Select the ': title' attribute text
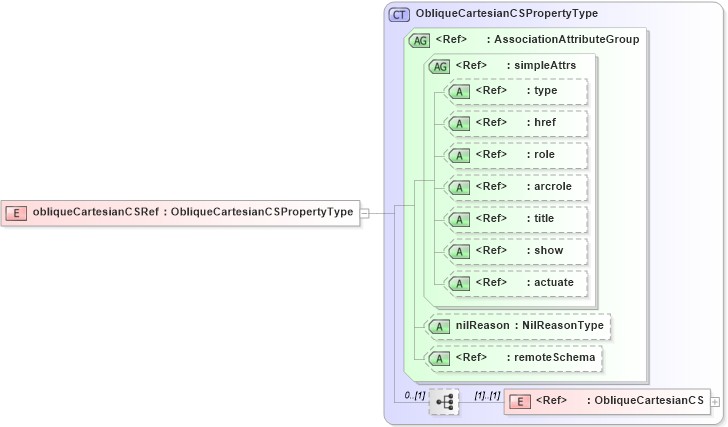 pyautogui.click(x=540, y=219)
